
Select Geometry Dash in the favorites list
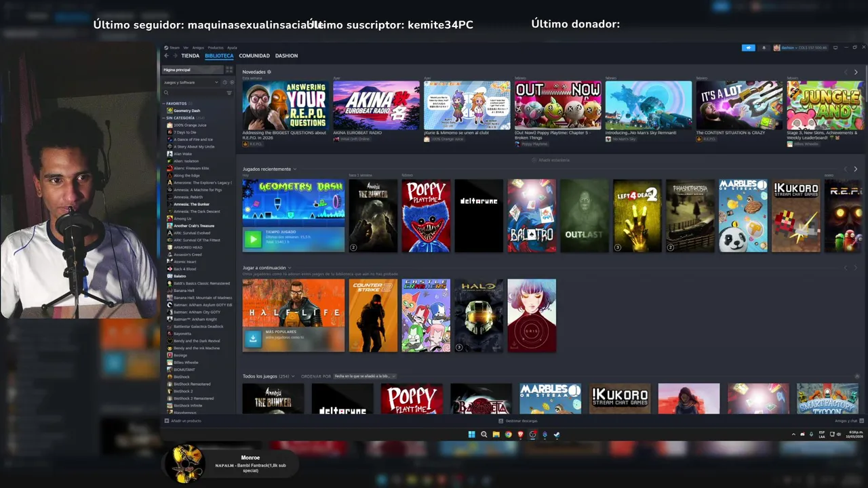[186, 110]
